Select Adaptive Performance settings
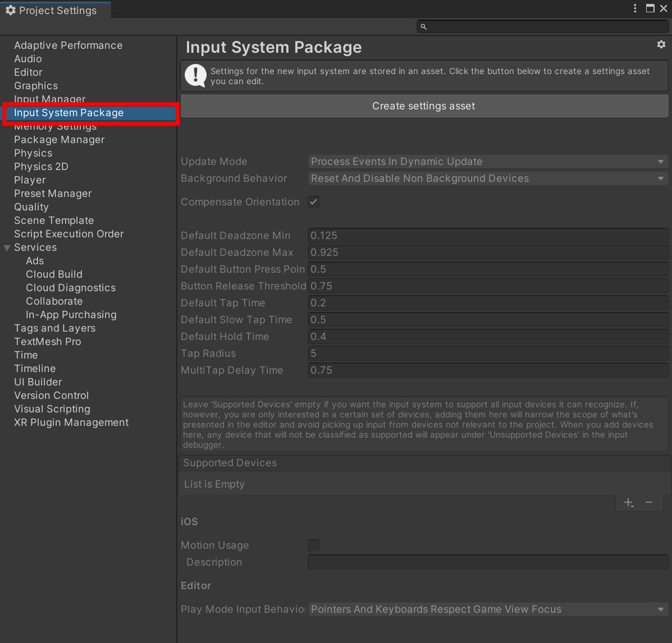Image resolution: width=672 pixels, height=643 pixels. click(x=68, y=45)
